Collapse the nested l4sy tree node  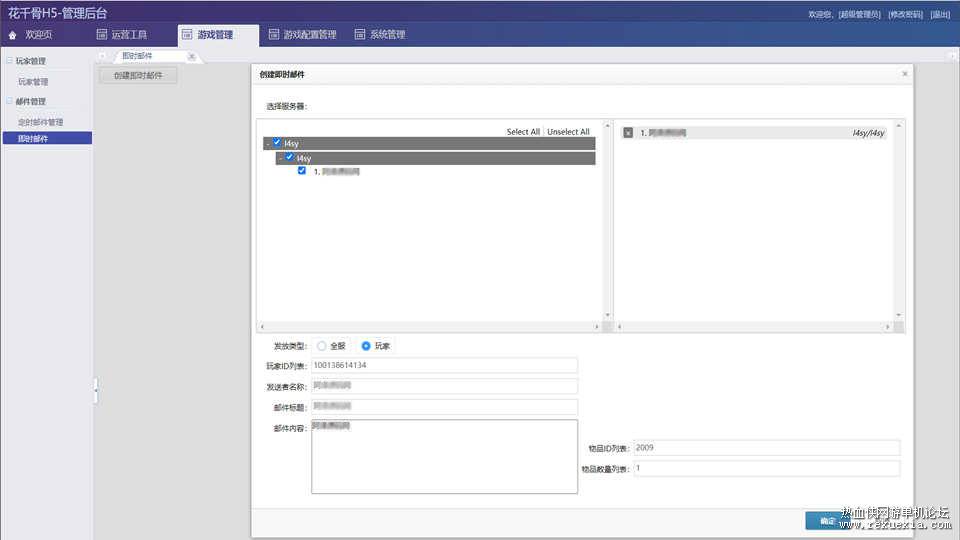[280, 158]
